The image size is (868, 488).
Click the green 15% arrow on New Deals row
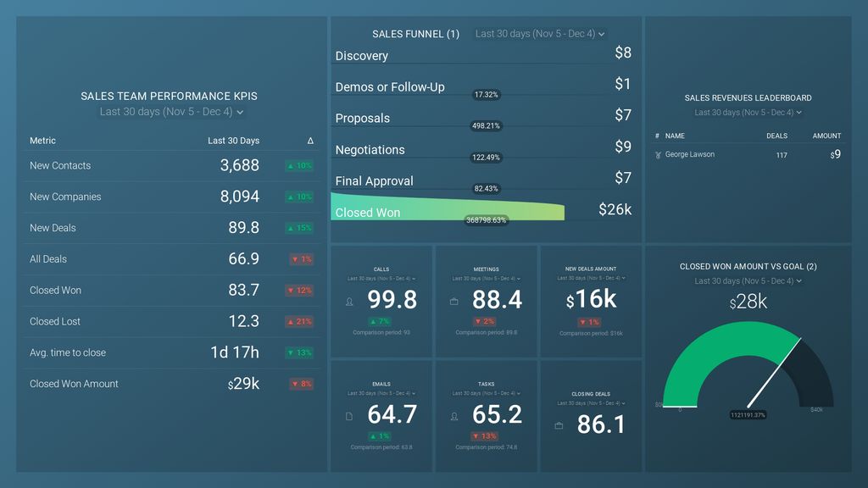point(298,228)
